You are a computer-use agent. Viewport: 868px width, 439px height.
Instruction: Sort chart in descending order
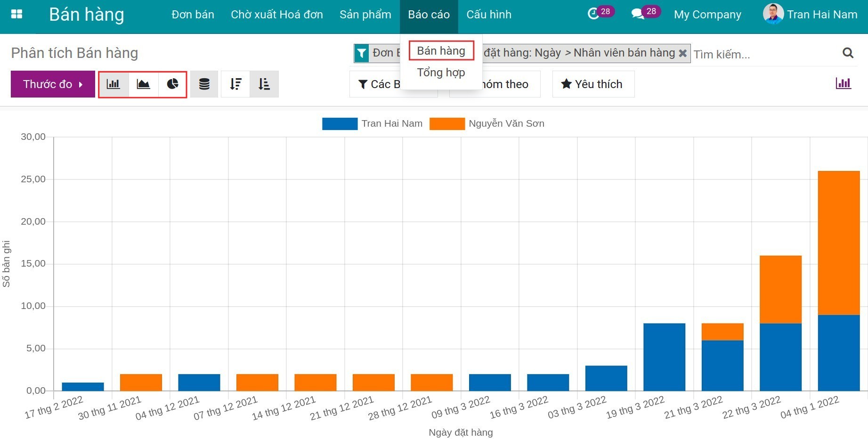pyautogui.click(x=235, y=84)
